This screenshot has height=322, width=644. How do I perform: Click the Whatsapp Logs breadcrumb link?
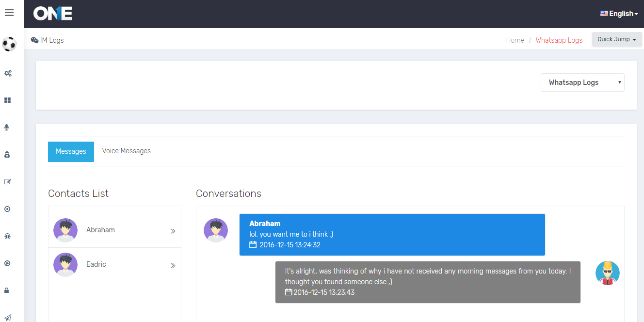point(559,40)
